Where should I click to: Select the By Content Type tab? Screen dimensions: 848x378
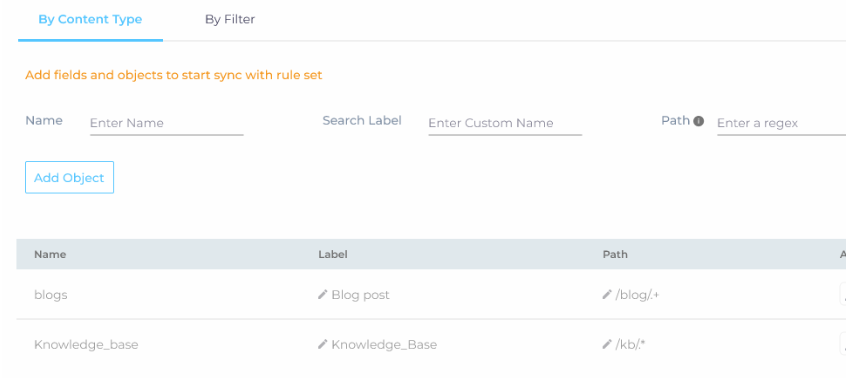click(90, 19)
